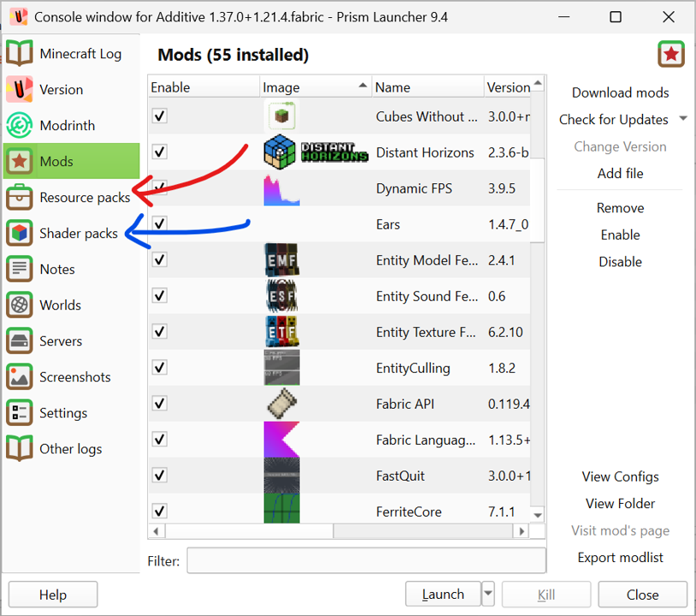This screenshot has height=616, width=696.
Task: Click the Filter text input field
Action: pos(366,561)
